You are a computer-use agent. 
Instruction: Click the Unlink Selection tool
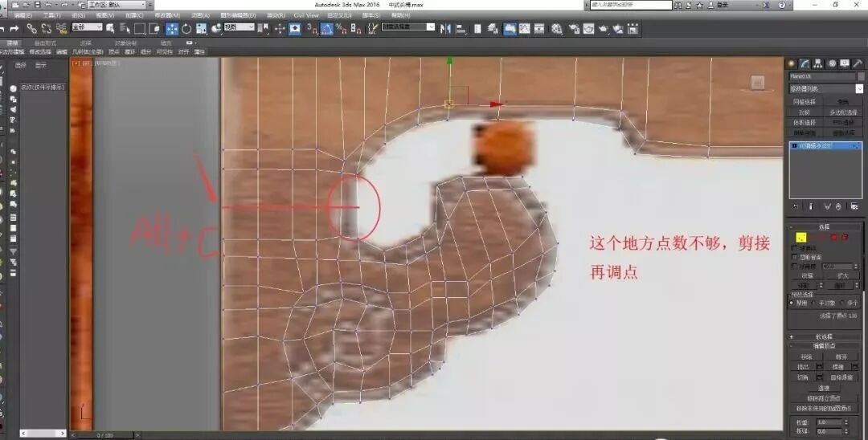[x=47, y=29]
